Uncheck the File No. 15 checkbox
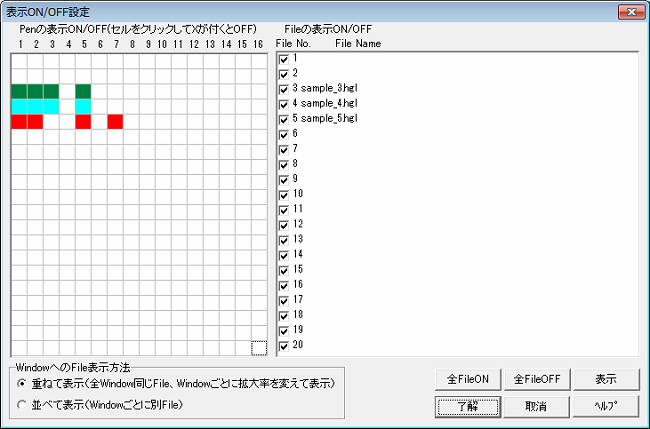Image resolution: width=650 pixels, height=429 pixels. pos(284,270)
